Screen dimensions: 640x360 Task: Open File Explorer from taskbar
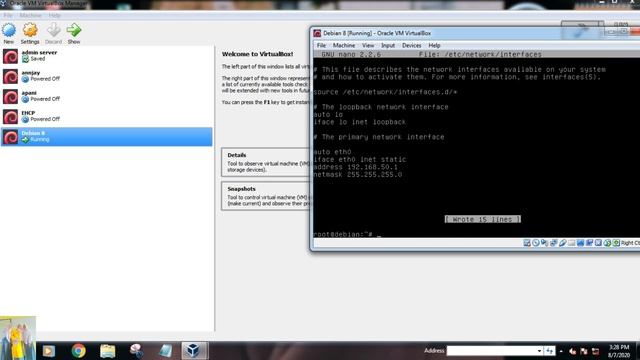tap(108, 351)
